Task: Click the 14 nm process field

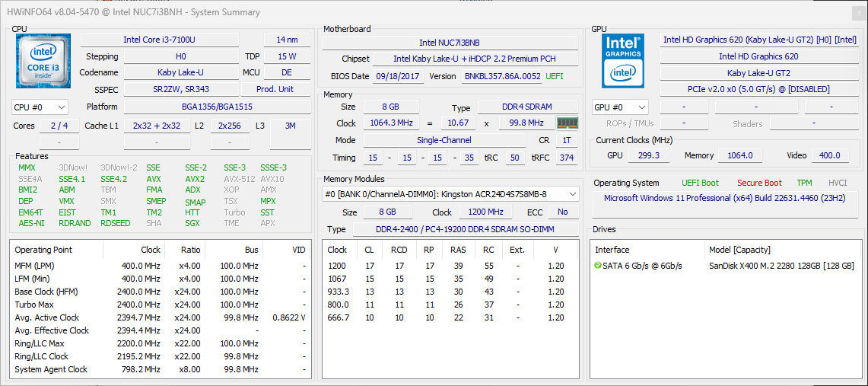Action: 287,40
